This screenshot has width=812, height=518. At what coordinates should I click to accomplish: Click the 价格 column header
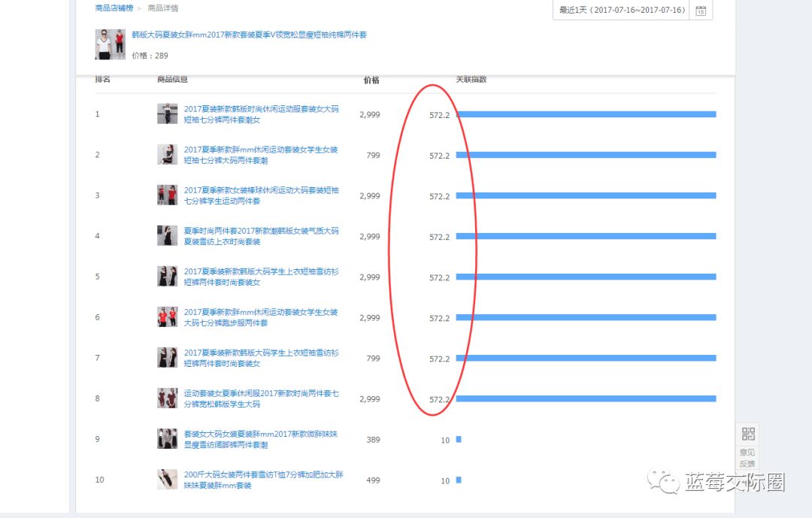[x=371, y=79]
